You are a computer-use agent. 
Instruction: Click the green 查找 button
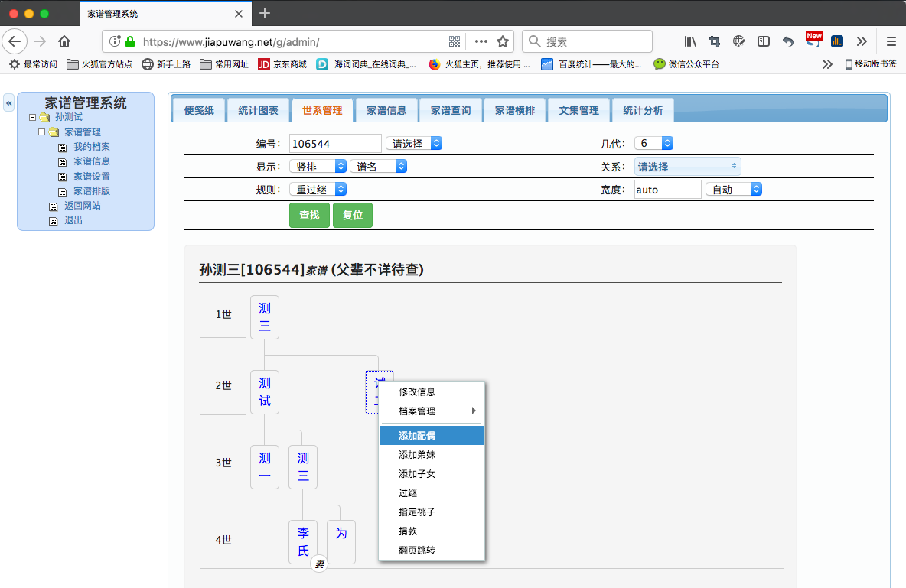click(x=309, y=216)
